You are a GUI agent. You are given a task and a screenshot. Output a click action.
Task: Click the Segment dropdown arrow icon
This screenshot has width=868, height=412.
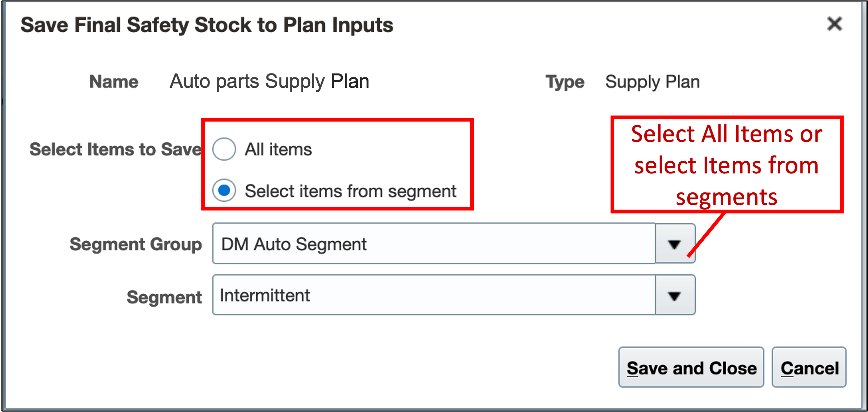pyautogui.click(x=674, y=296)
